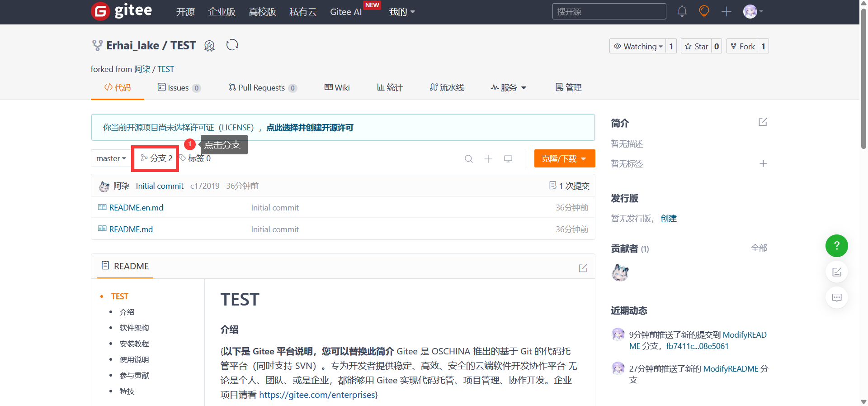Click the green help question mark button
868x406 pixels.
[x=836, y=246]
